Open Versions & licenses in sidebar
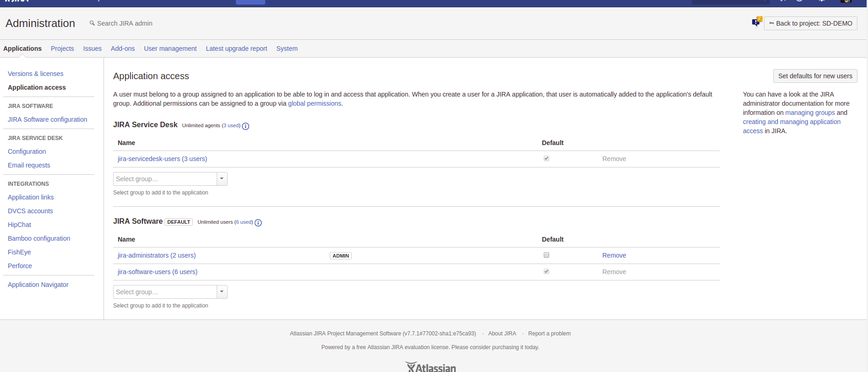 pos(35,74)
